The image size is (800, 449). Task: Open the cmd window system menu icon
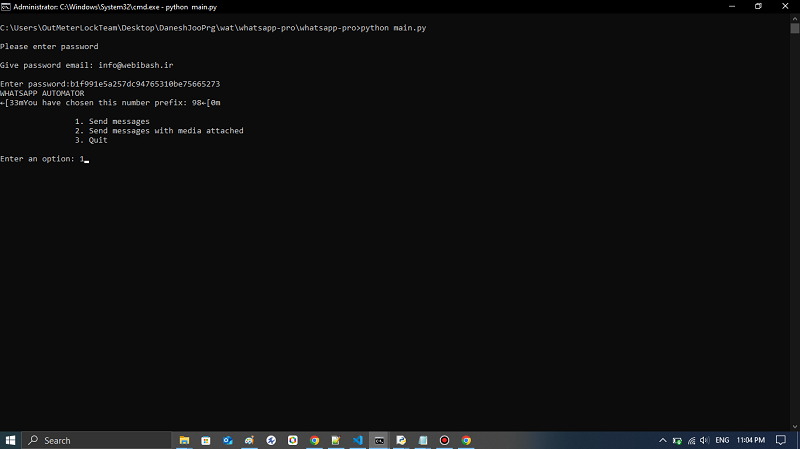[x=6, y=7]
